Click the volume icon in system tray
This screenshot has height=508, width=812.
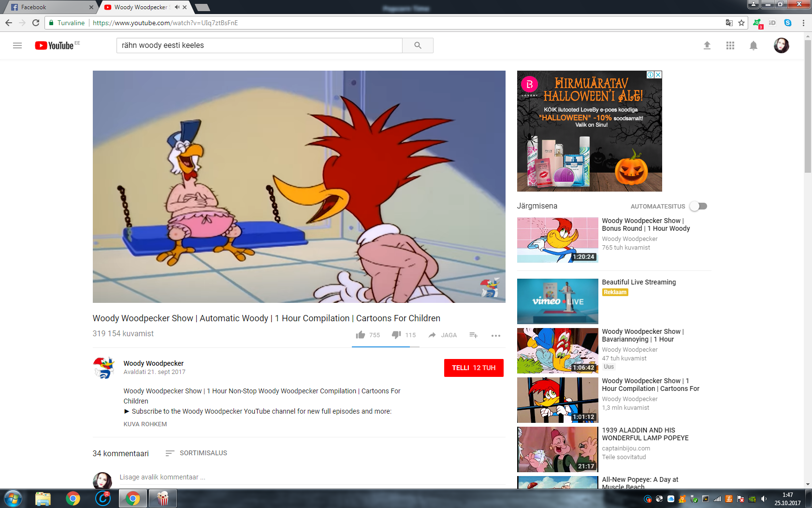click(764, 499)
